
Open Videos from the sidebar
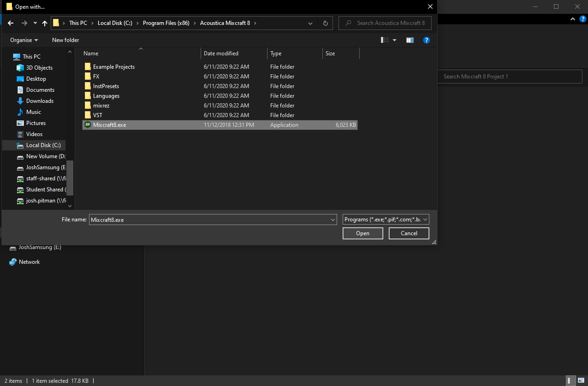pyautogui.click(x=34, y=134)
